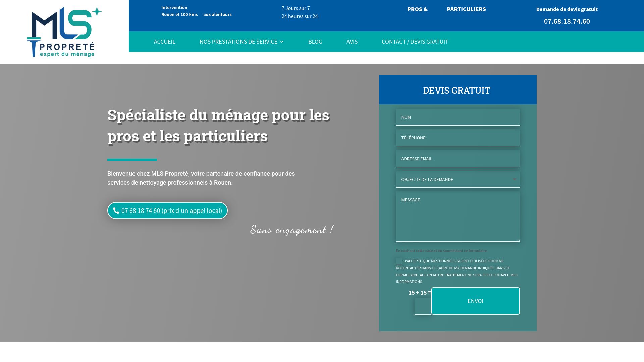This screenshot has width=644, height=362.
Task: Click the Téléphone input field
Action: pos(458,138)
